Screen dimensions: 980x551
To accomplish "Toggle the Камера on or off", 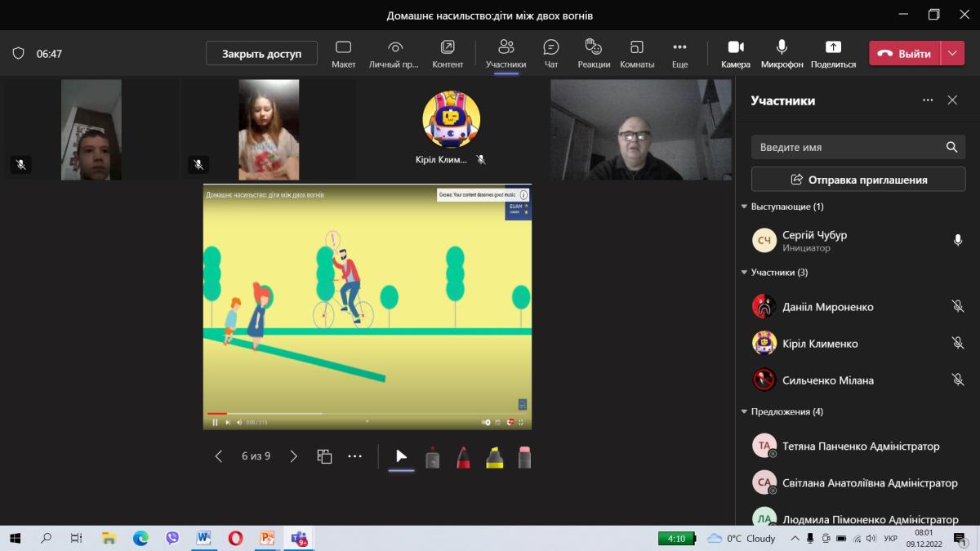I will [736, 54].
